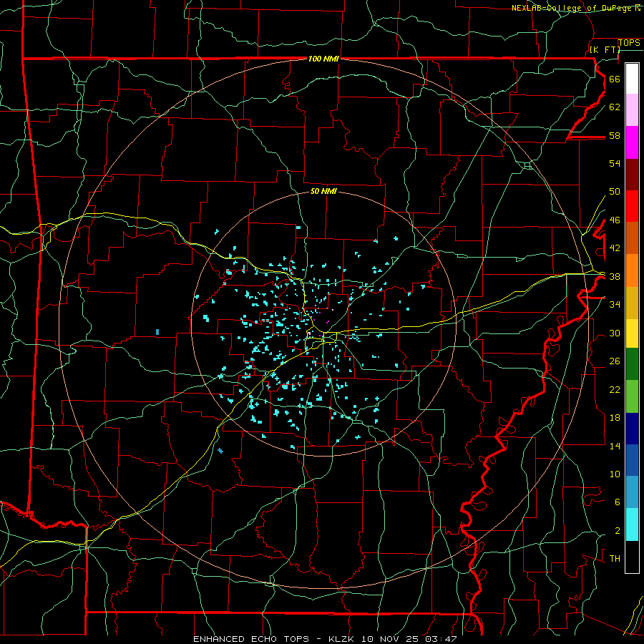The height and width of the screenshot is (644, 644).
Task: Click the legend value '50'
Action: coord(615,192)
